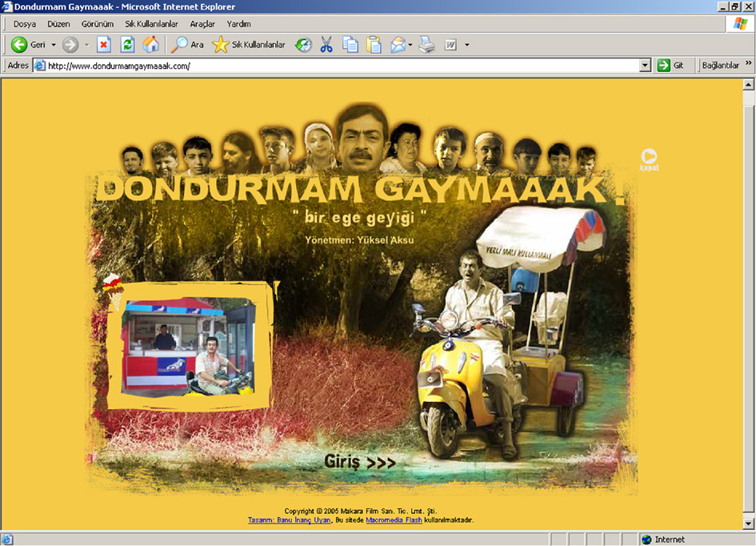This screenshot has height=546, width=756.
Task: Click the Internet Explorer icon in title bar
Action: click(x=6, y=6)
